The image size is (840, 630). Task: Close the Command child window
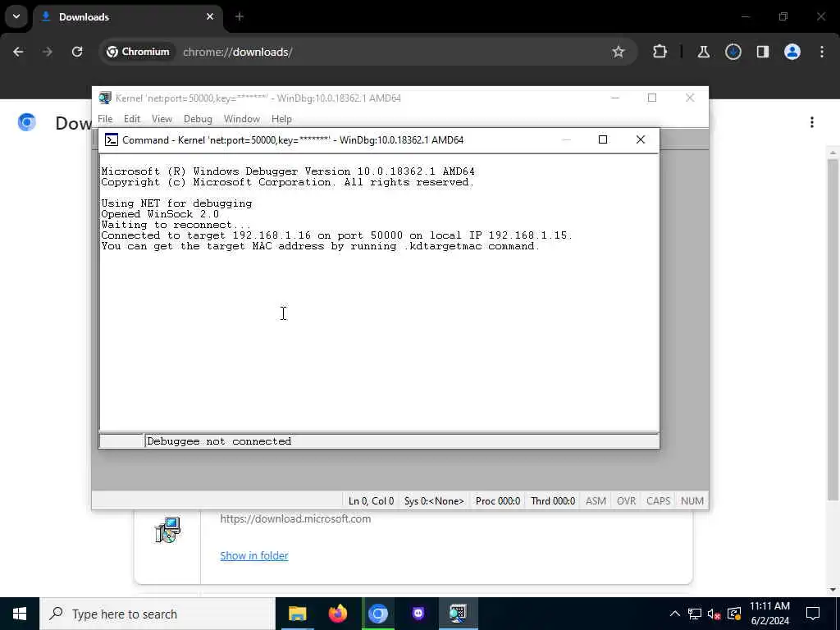coord(640,139)
